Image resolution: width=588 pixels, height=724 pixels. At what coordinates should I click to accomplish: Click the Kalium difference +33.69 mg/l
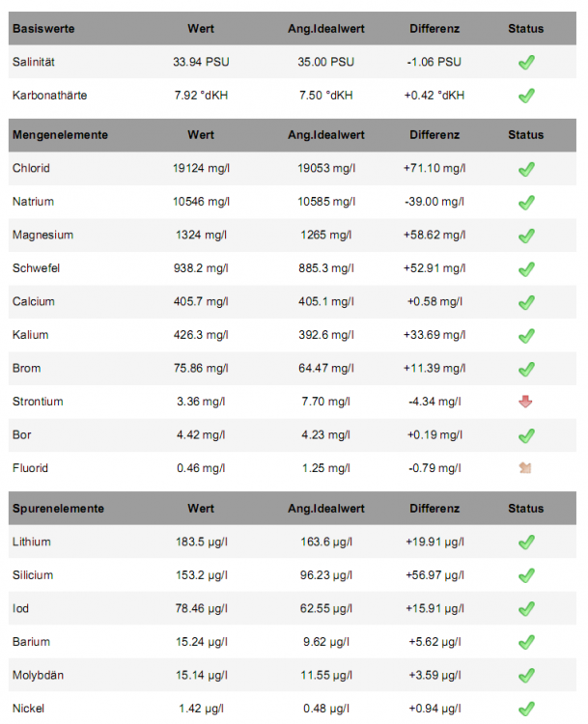434,335
